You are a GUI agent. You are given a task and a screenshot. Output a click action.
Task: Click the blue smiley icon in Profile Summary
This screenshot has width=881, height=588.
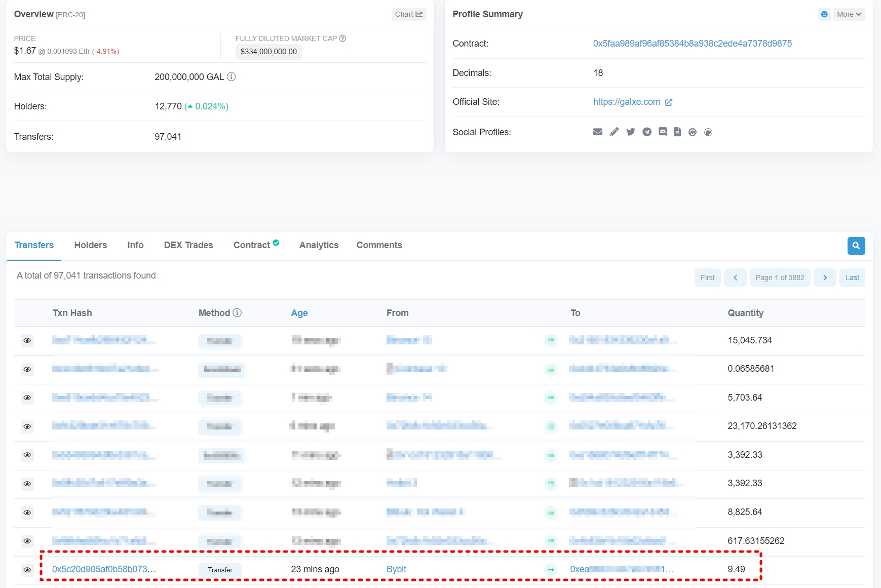pos(824,14)
